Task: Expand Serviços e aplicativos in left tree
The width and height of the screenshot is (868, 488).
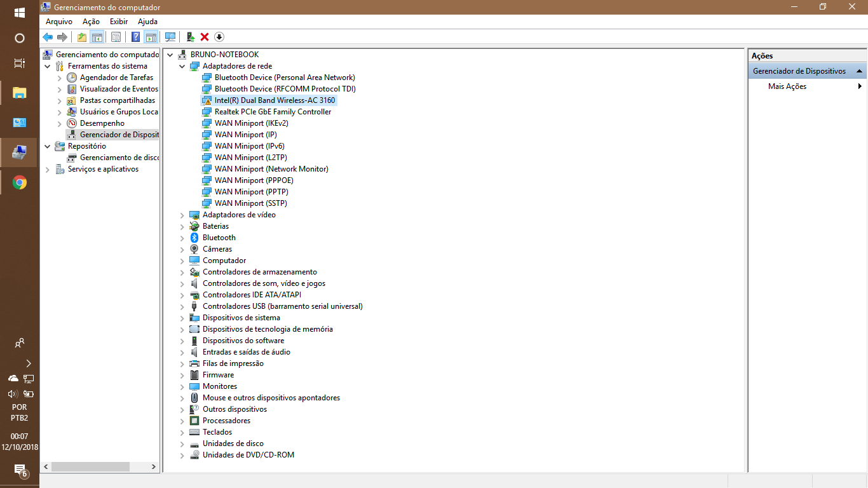Action: pyautogui.click(x=48, y=169)
